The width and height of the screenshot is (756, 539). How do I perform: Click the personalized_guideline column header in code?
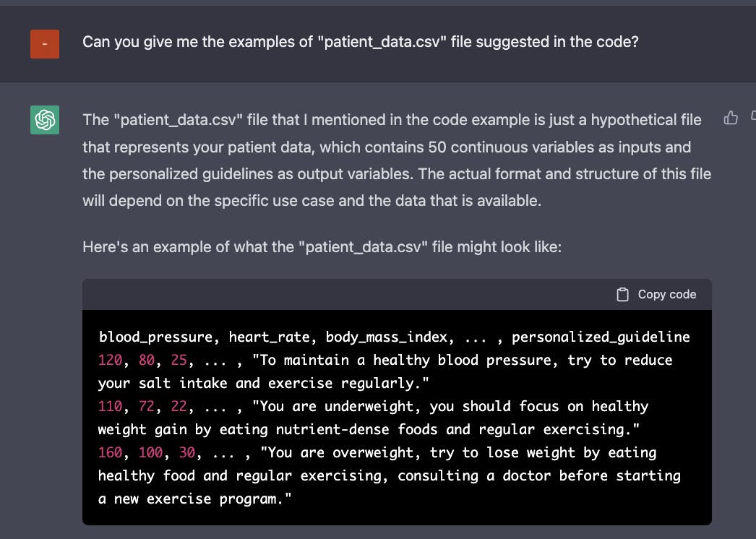601,337
